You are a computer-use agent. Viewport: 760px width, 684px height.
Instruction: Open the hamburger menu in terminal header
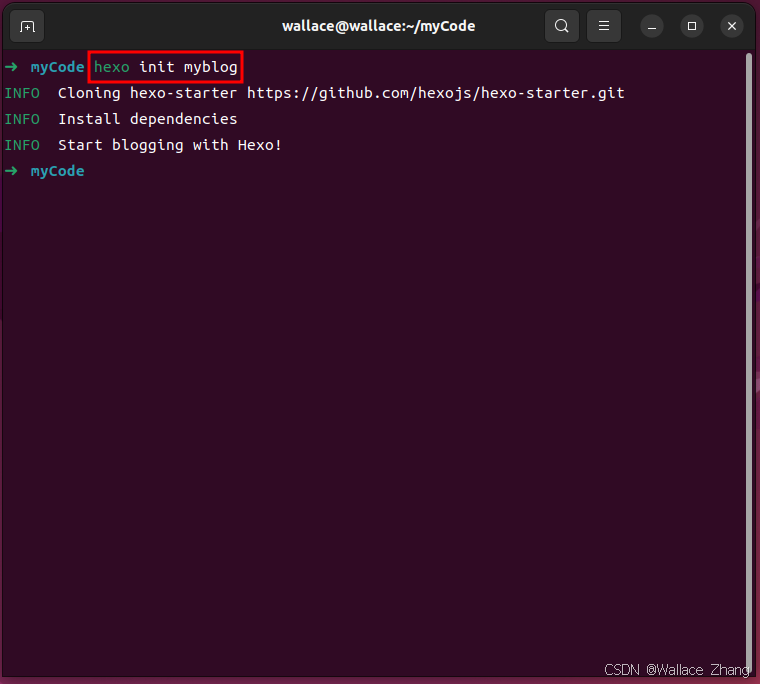(604, 26)
